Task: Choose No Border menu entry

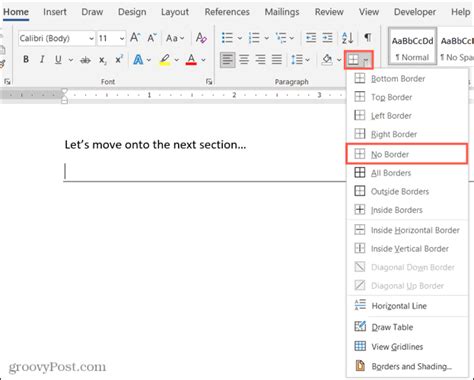Action: click(407, 154)
